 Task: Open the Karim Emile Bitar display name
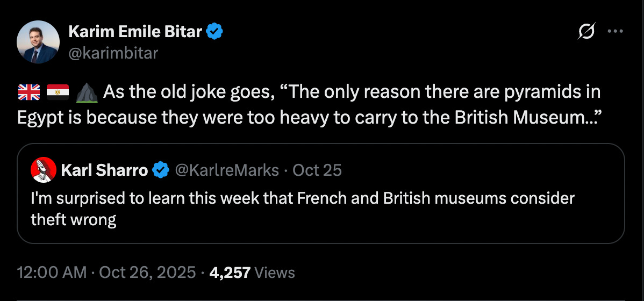(135, 32)
